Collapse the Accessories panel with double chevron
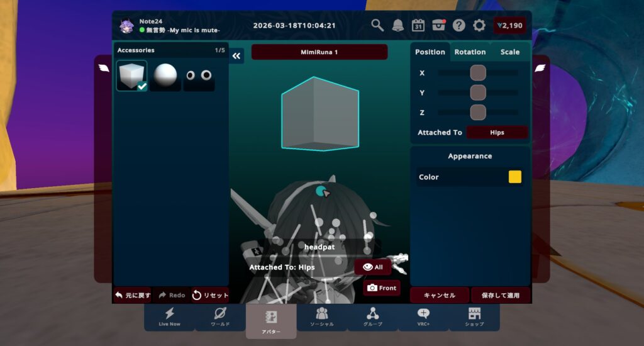The image size is (644, 346). tap(236, 56)
